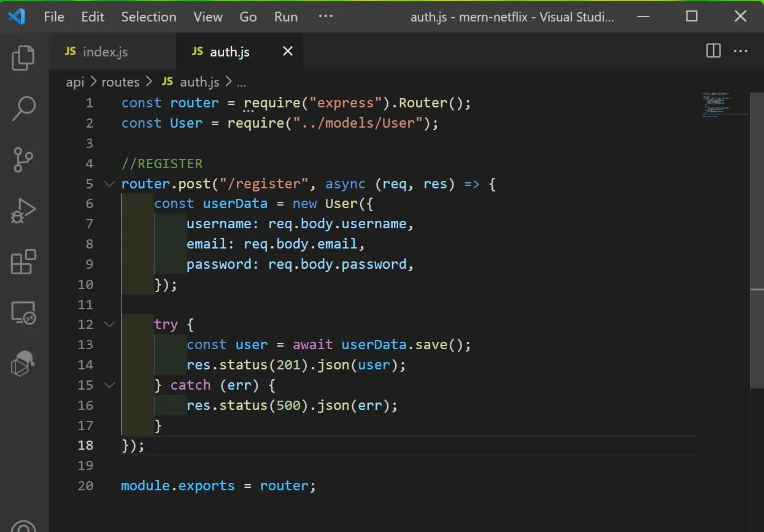Close the auth.js tab

(x=287, y=52)
